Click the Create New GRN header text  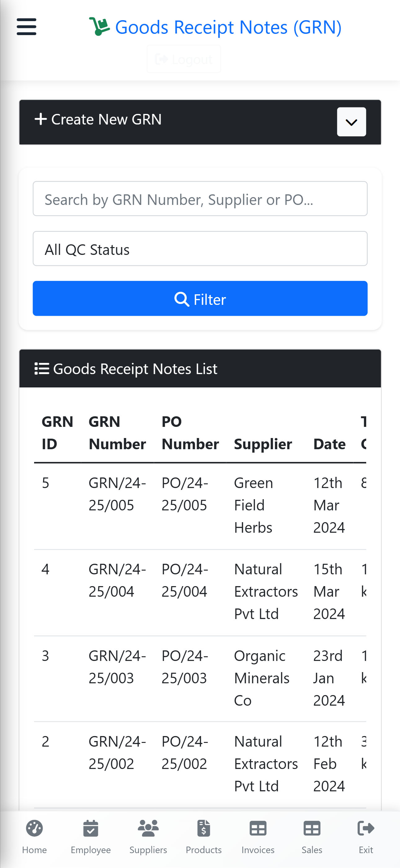[x=106, y=119]
